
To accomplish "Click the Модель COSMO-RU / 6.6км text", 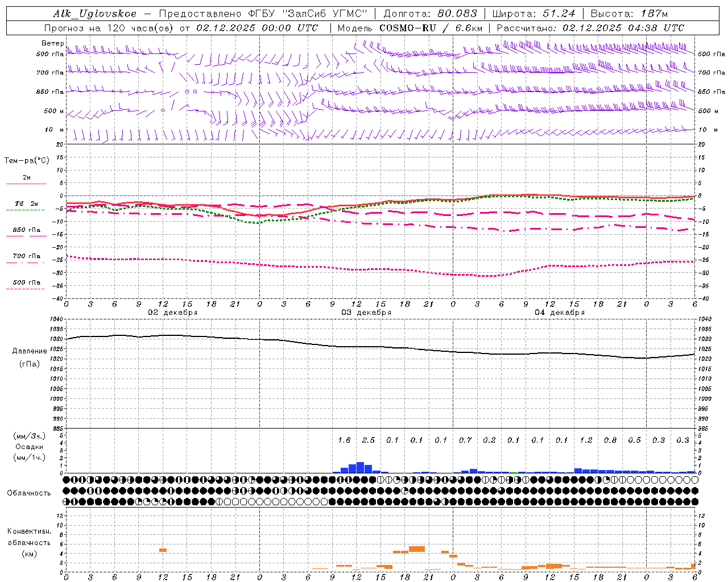I will coord(410,28).
